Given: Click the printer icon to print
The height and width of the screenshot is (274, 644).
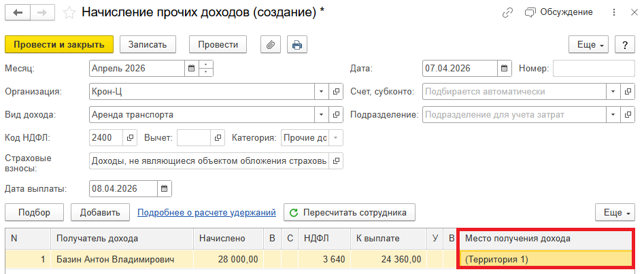Looking at the screenshot, I should 296,45.
